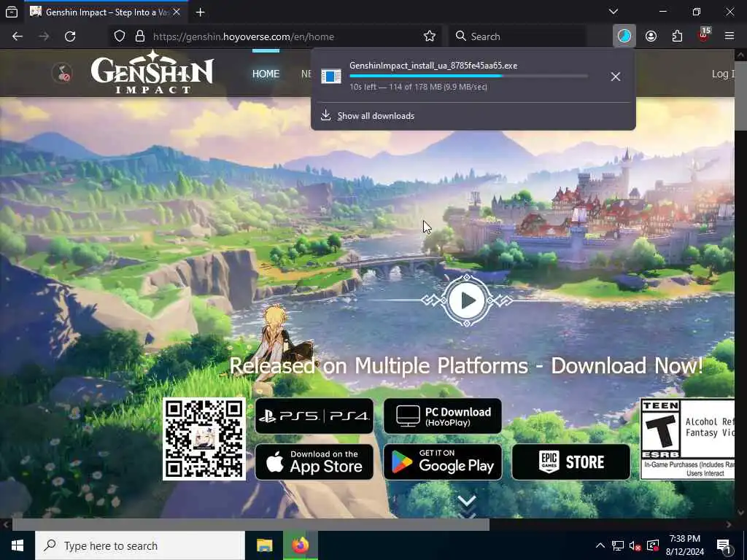Cancel the GenshinImpact installer download
Screen dimensions: 747x560
pos(616,76)
